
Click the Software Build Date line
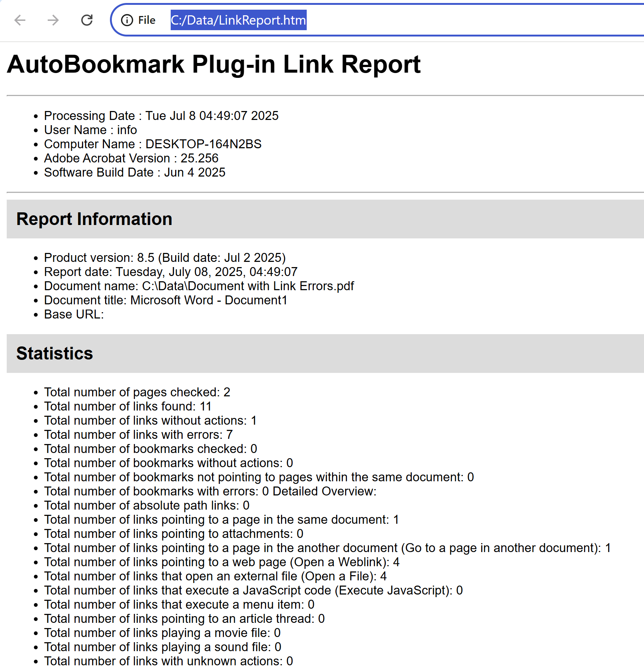(135, 172)
